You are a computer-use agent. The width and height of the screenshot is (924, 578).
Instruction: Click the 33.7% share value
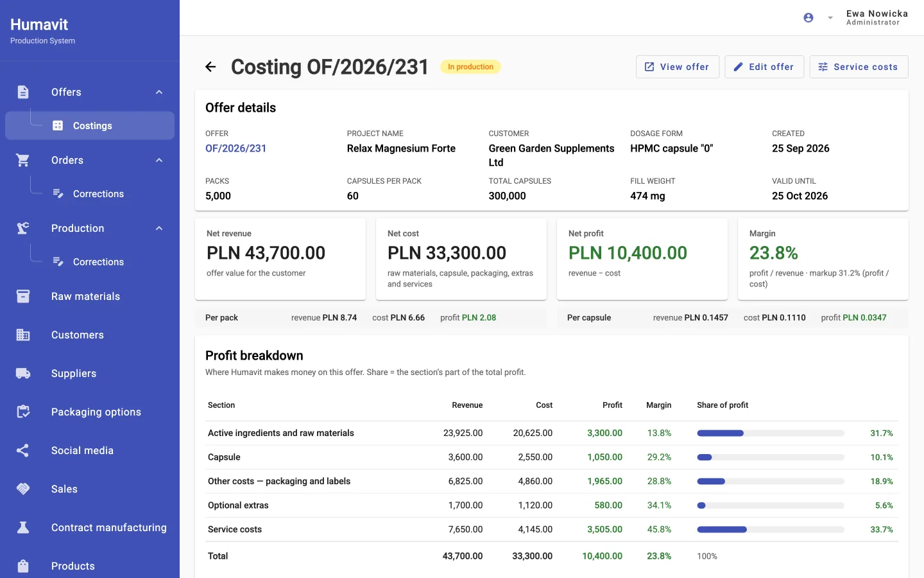pyautogui.click(x=881, y=530)
